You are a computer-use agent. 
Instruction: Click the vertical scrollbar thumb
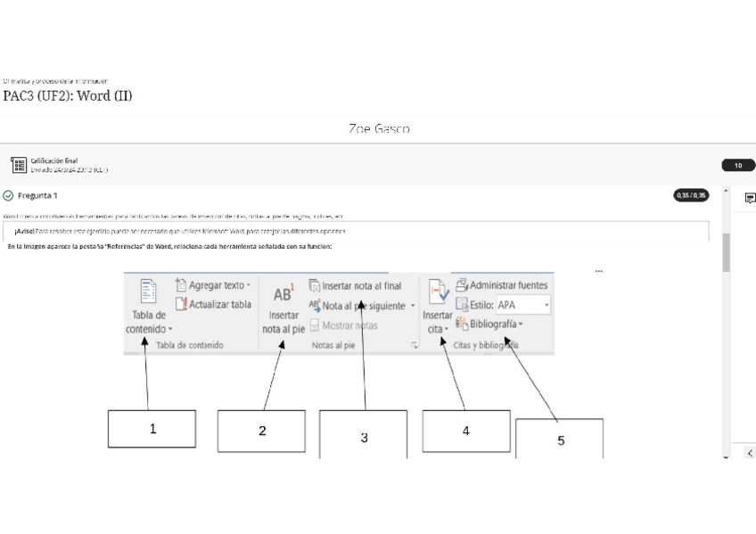coord(727,252)
